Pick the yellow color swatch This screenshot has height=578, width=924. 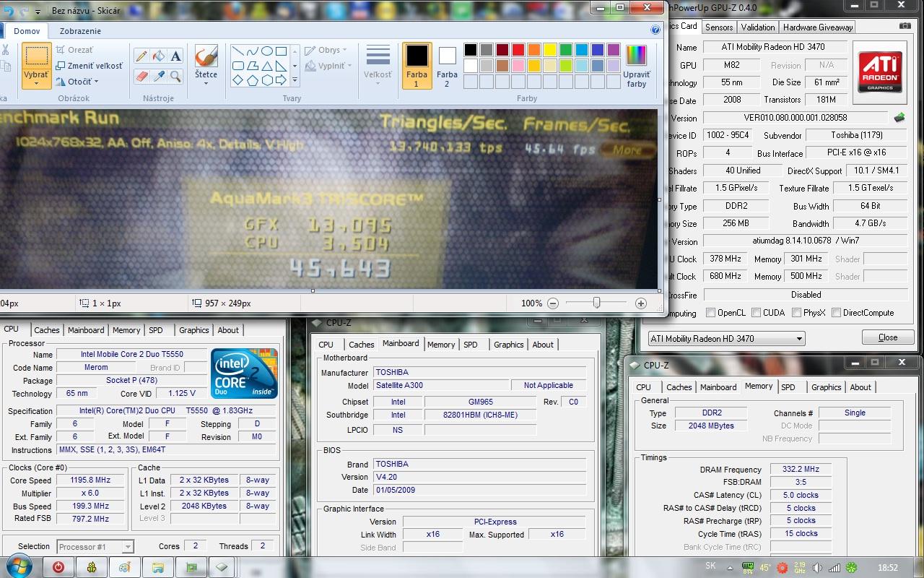click(549, 50)
